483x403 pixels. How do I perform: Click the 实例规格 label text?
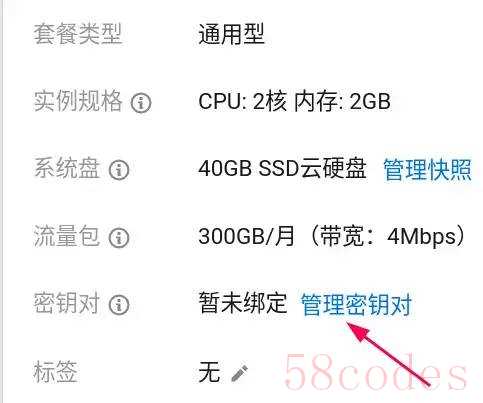click(x=78, y=101)
